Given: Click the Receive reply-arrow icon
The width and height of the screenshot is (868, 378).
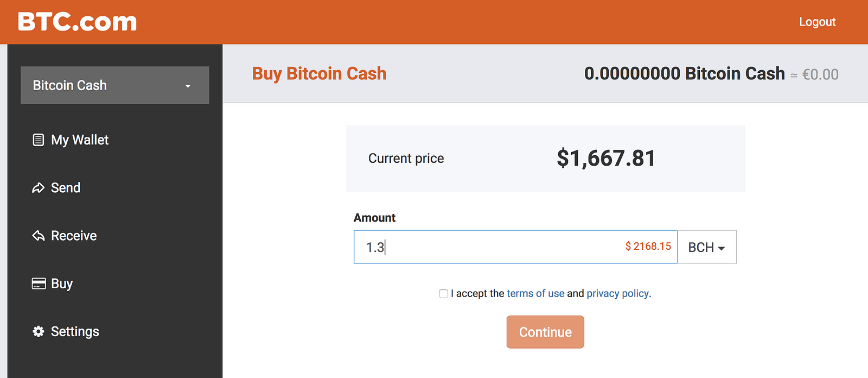Looking at the screenshot, I should pyautogui.click(x=38, y=236).
